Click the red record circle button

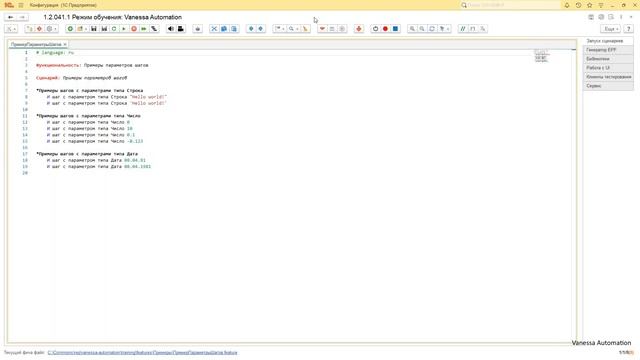coord(385,29)
